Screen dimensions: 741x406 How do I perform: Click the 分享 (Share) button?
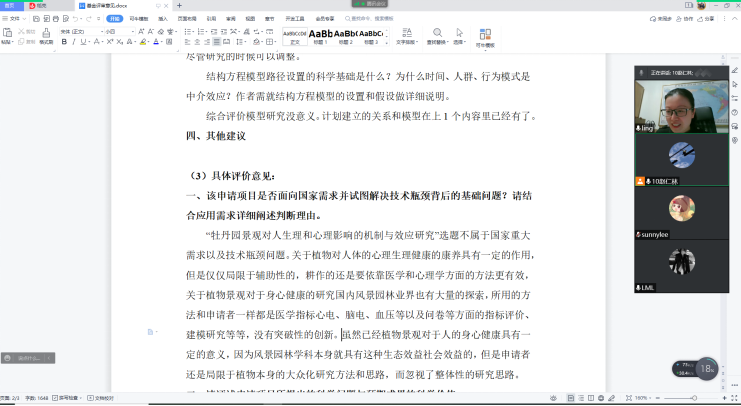coord(708,18)
